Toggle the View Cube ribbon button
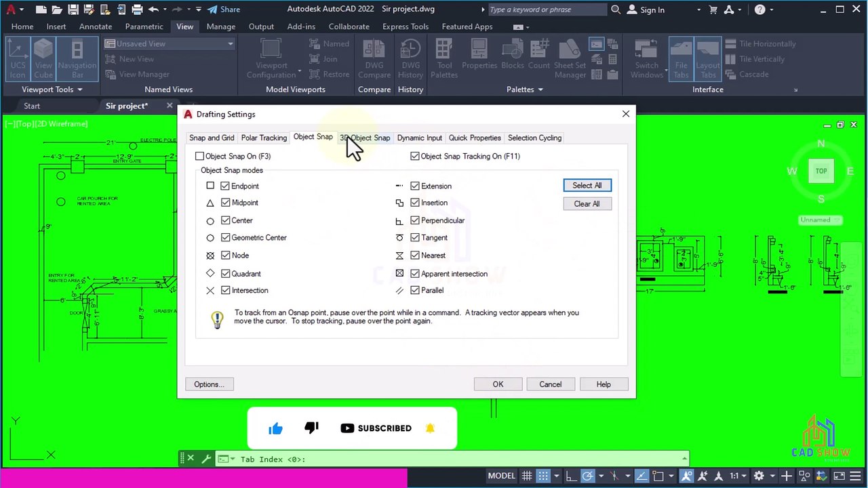 tap(43, 58)
